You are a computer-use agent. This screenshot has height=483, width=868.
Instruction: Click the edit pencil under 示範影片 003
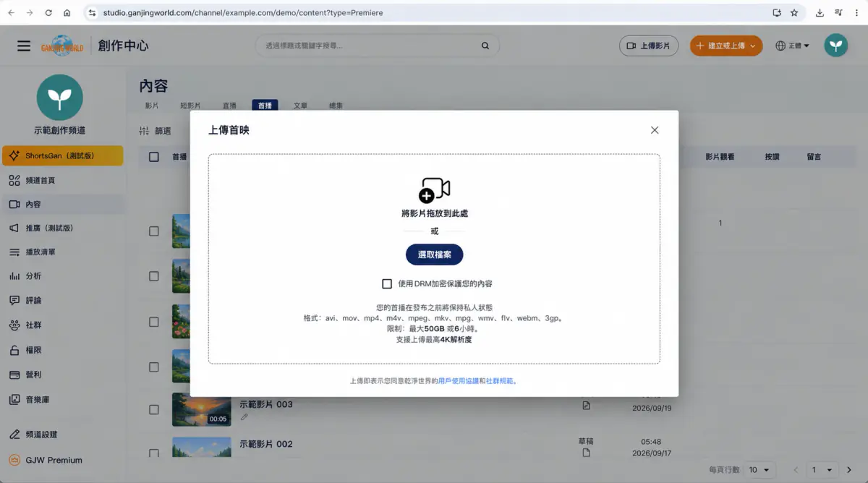coord(244,417)
